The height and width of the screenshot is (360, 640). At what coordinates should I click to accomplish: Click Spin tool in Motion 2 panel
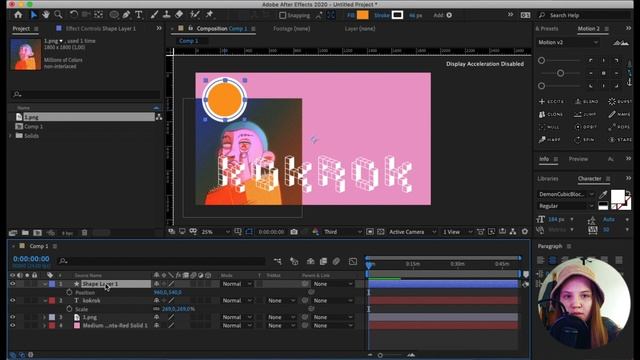(x=585, y=140)
